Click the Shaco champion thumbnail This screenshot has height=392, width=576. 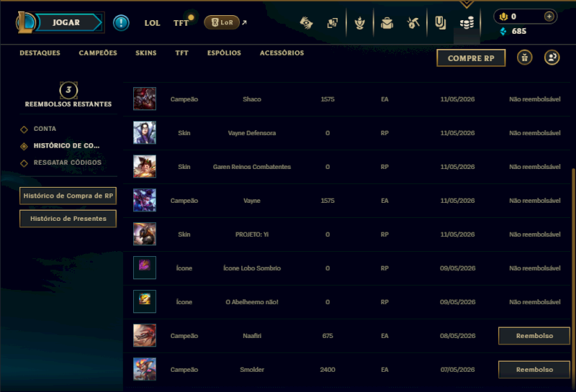[145, 99]
